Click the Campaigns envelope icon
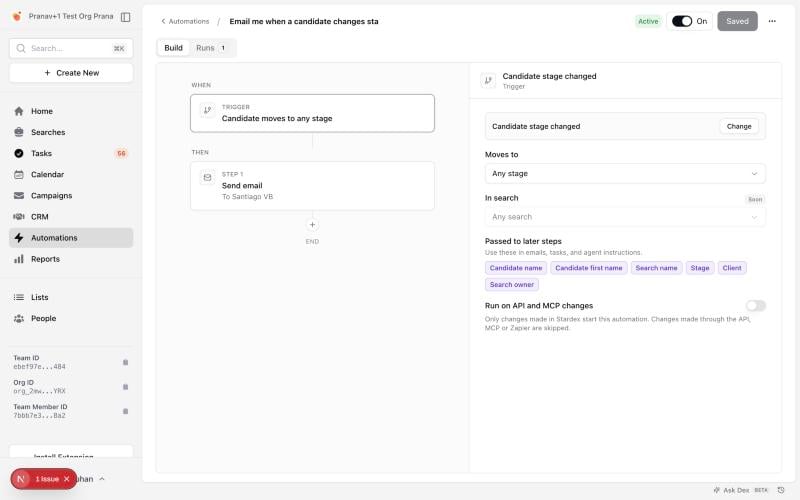Image resolution: width=800 pixels, height=500 pixels. [19, 195]
